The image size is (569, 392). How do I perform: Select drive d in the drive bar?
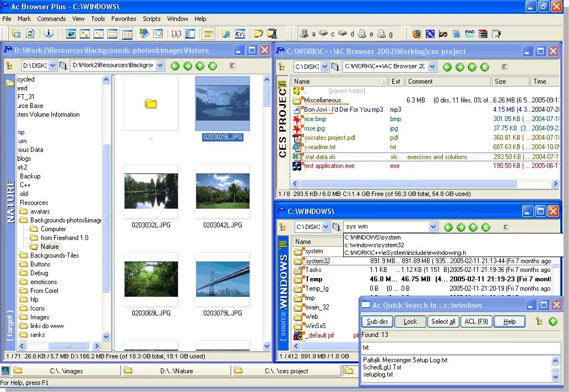[x=346, y=34]
